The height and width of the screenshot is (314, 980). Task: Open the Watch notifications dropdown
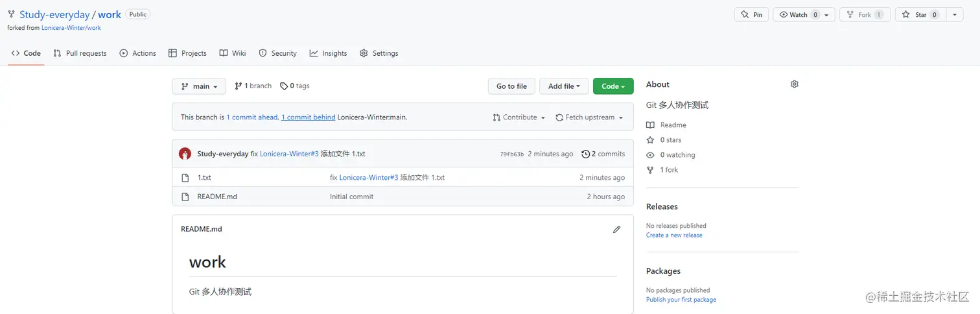tap(804, 14)
